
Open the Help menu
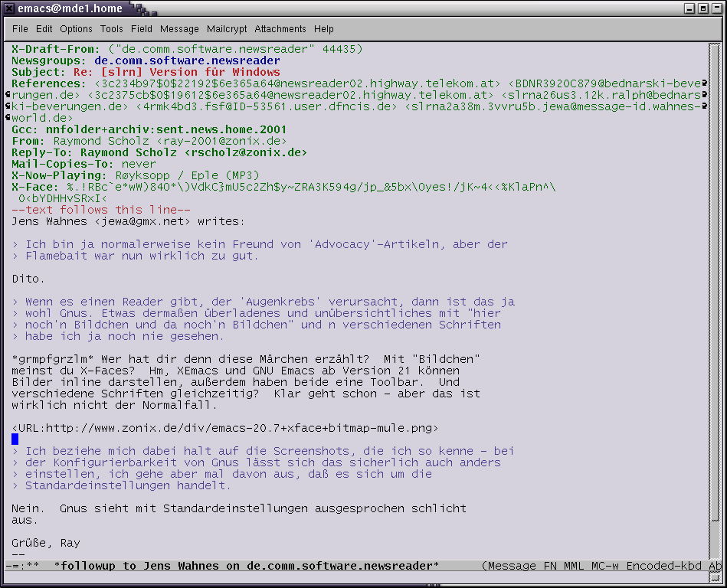coord(323,29)
